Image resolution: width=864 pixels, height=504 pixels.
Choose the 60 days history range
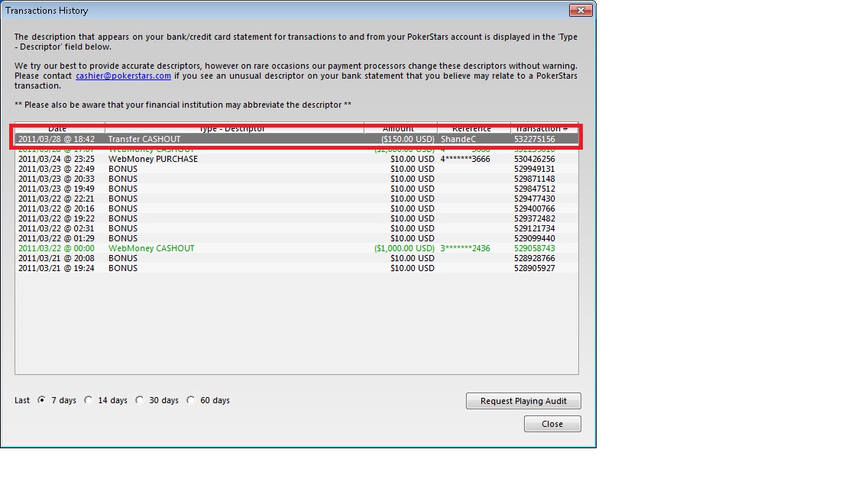191,400
